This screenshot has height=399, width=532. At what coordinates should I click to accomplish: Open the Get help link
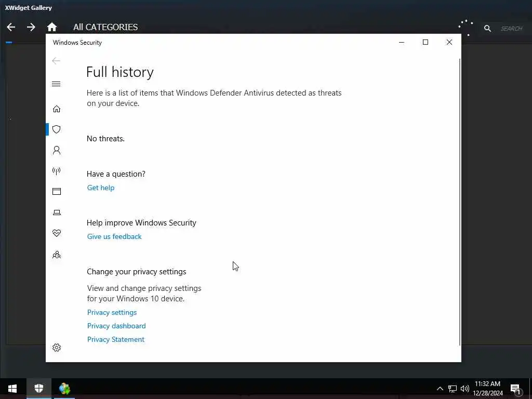click(101, 188)
